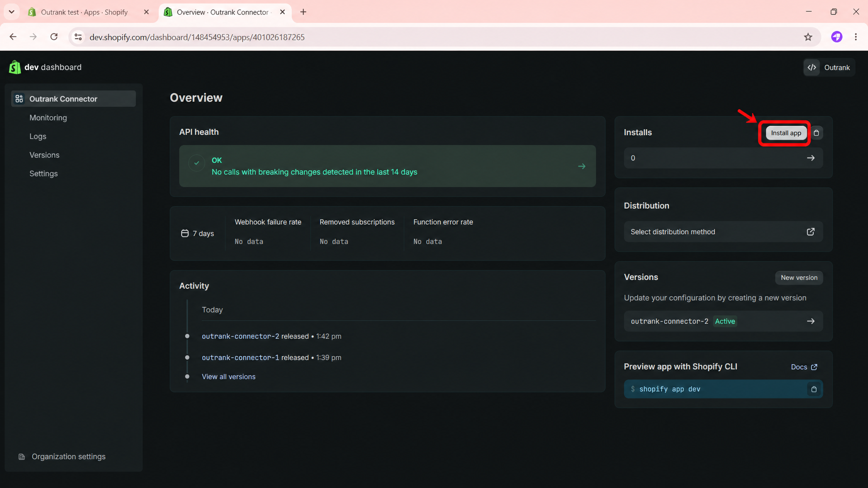The width and height of the screenshot is (868, 488).
Task: Open Monitoring in the sidebar
Action: [x=48, y=118]
